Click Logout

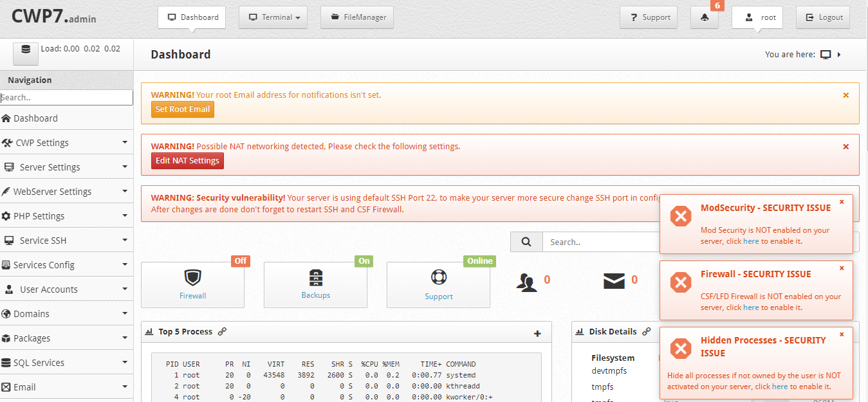pos(823,17)
